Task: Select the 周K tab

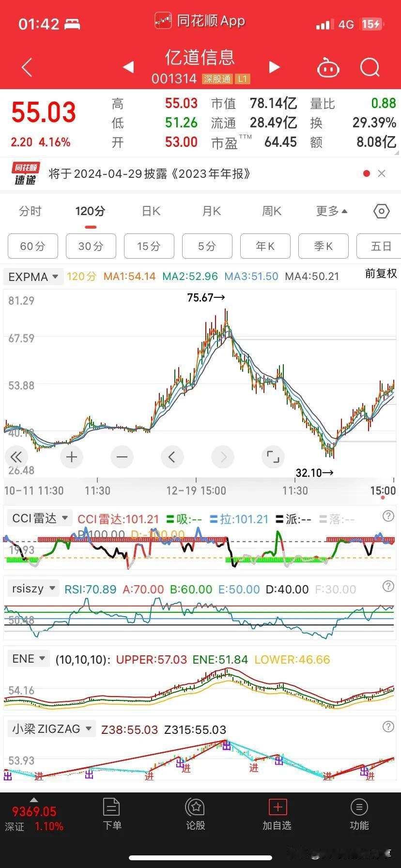Action: pyautogui.click(x=272, y=211)
